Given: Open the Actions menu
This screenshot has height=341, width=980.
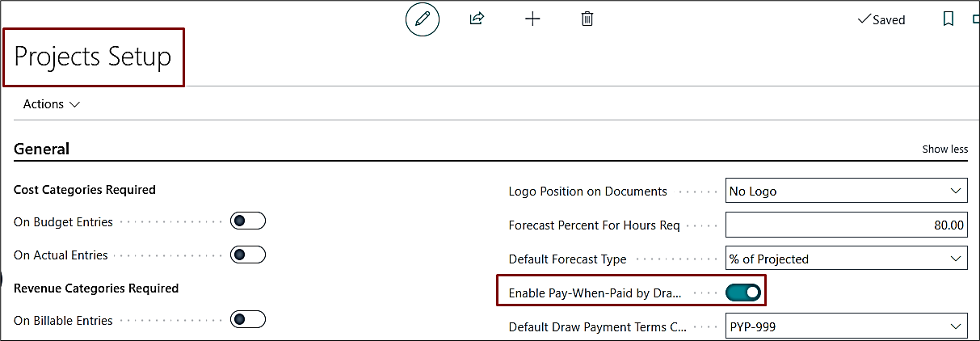Looking at the screenshot, I should pos(52,104).
